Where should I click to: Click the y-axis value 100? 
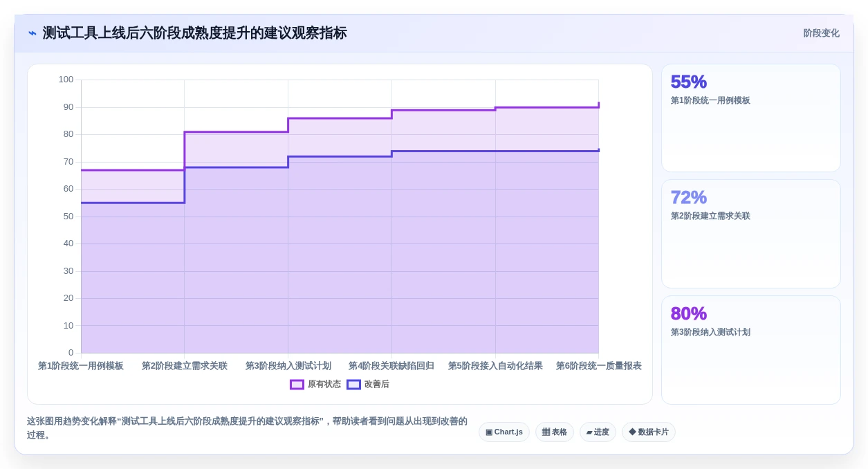[66, 80]
